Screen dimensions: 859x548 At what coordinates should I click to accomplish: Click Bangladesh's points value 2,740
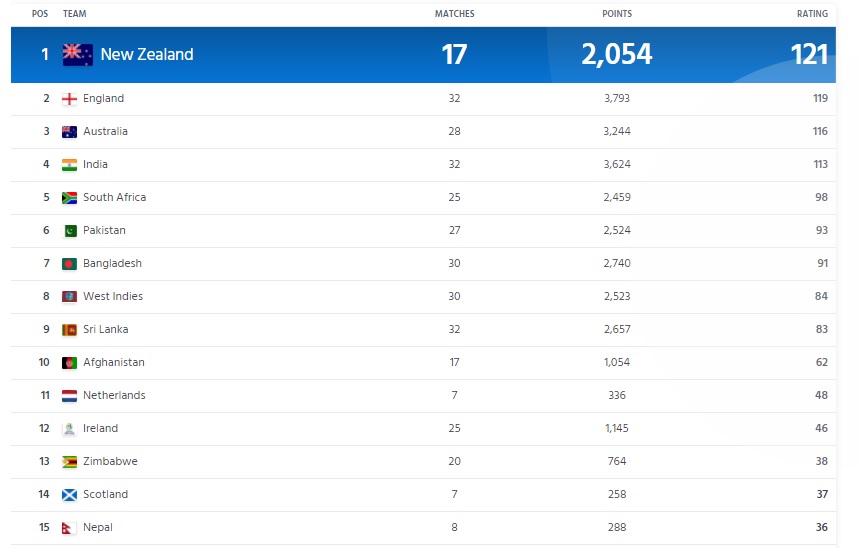click(x=617, y=264)
